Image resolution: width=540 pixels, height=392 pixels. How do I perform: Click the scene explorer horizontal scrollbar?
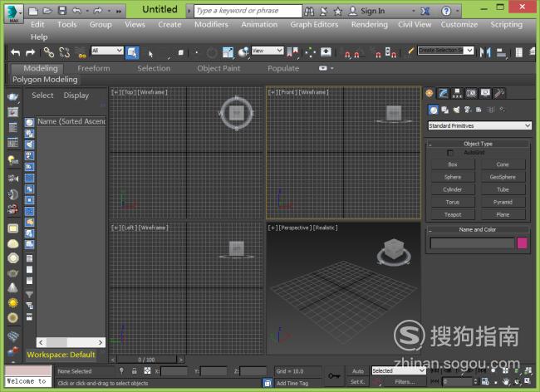click(71, 342)
